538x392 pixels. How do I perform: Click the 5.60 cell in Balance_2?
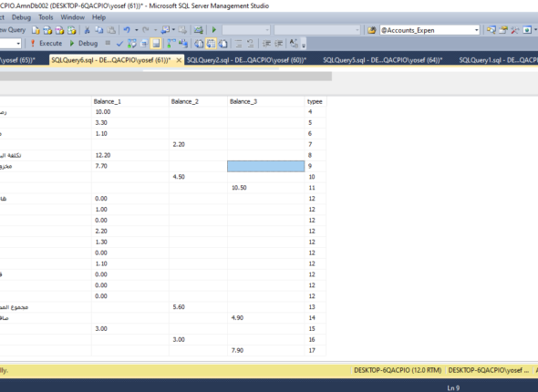tap(198, 307)
